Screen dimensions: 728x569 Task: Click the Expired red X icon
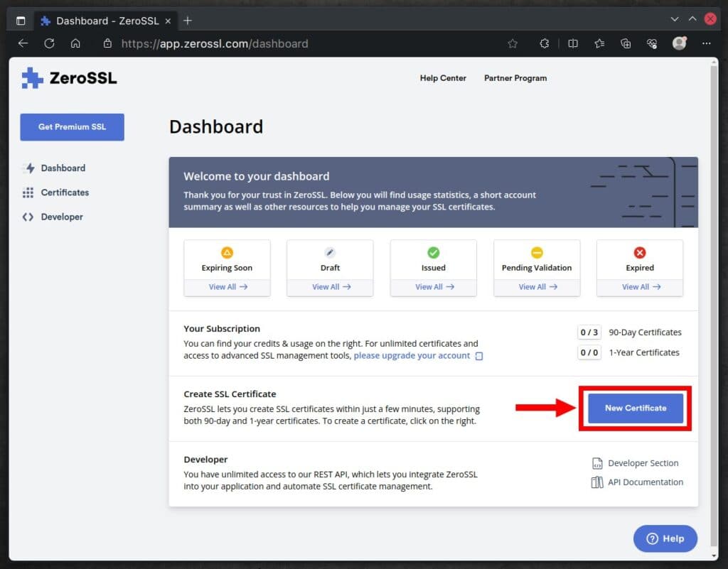pos(640,253)
